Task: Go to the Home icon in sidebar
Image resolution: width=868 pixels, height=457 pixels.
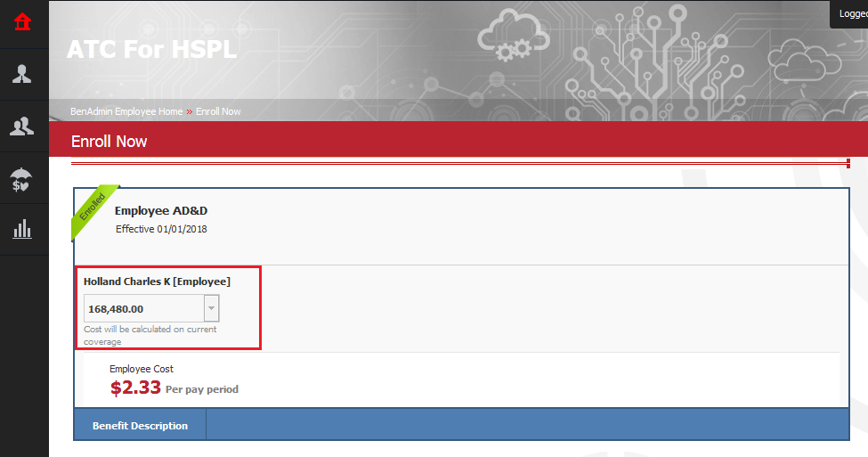Action: [x=23, y=20]
